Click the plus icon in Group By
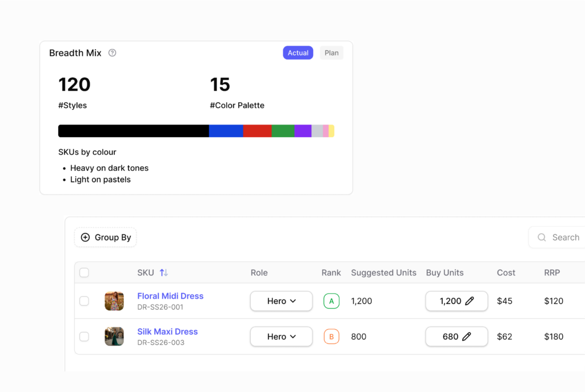 [85, 237]
